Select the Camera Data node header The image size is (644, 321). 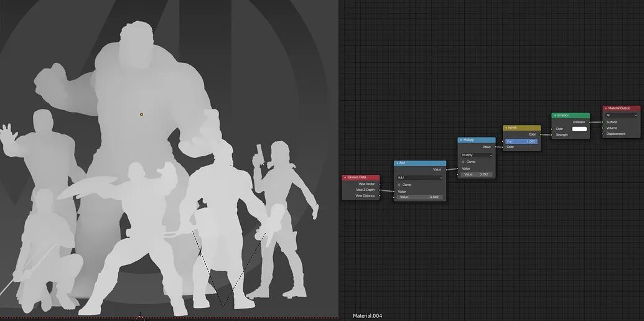(361, 177)
